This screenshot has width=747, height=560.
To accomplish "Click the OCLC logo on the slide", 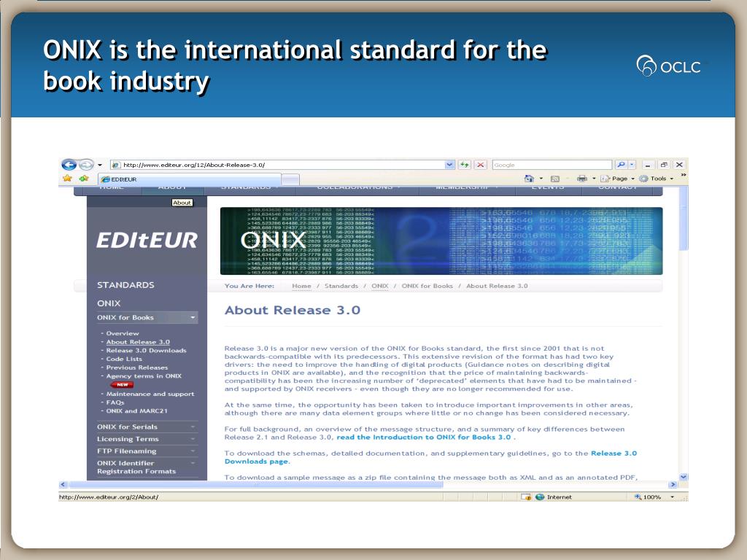I will (668, 66).
